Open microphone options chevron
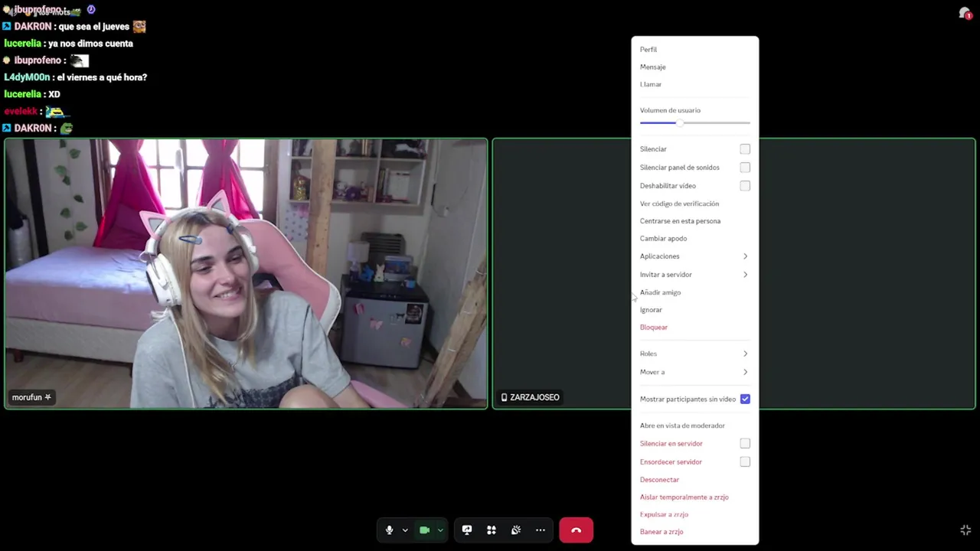980x551 pixels. [405, 530]
